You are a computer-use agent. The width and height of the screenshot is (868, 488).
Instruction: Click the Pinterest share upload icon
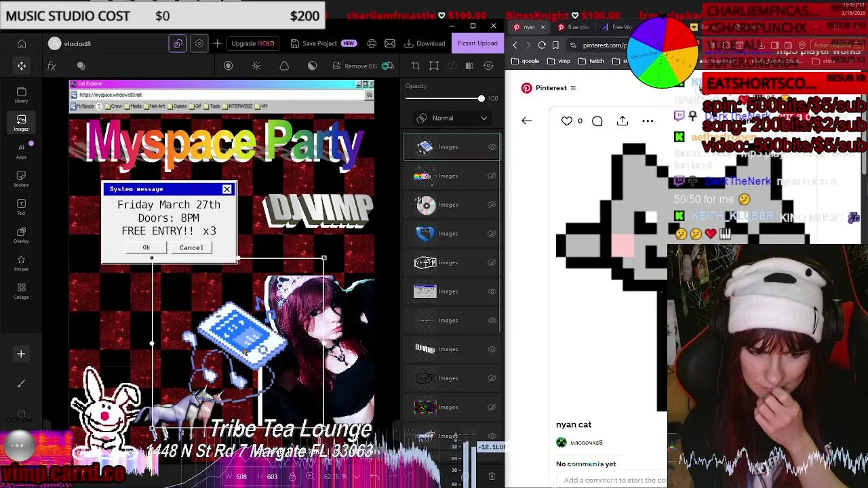[x=623, y=121]
